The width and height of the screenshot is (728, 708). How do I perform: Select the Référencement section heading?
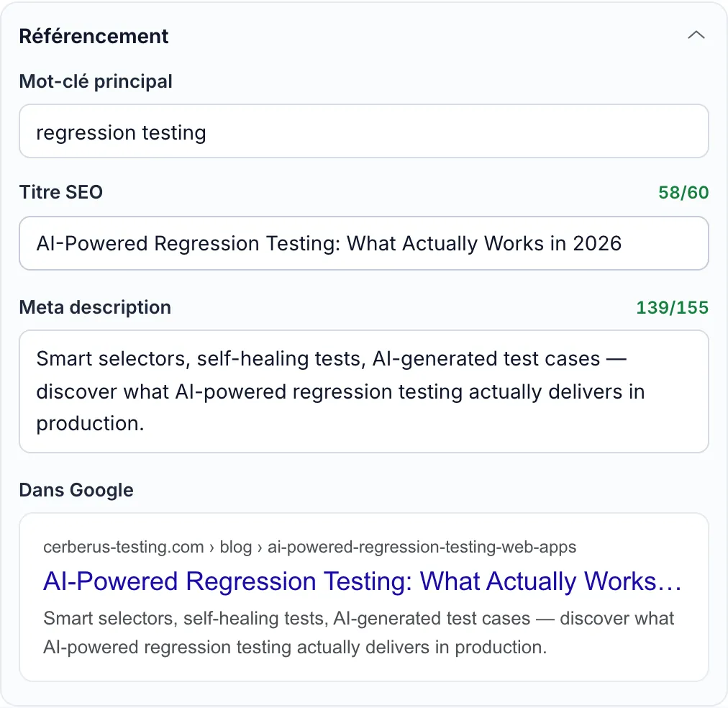coord(94,36)
